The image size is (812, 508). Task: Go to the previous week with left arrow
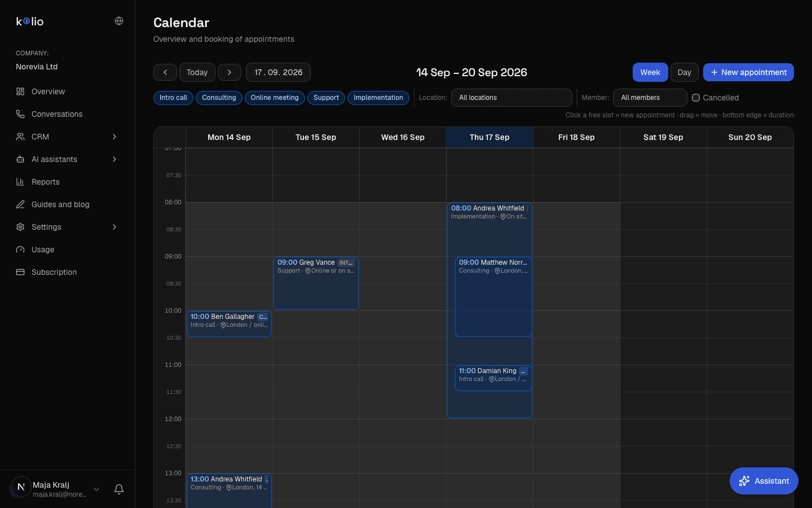click(x=165, y=72)
